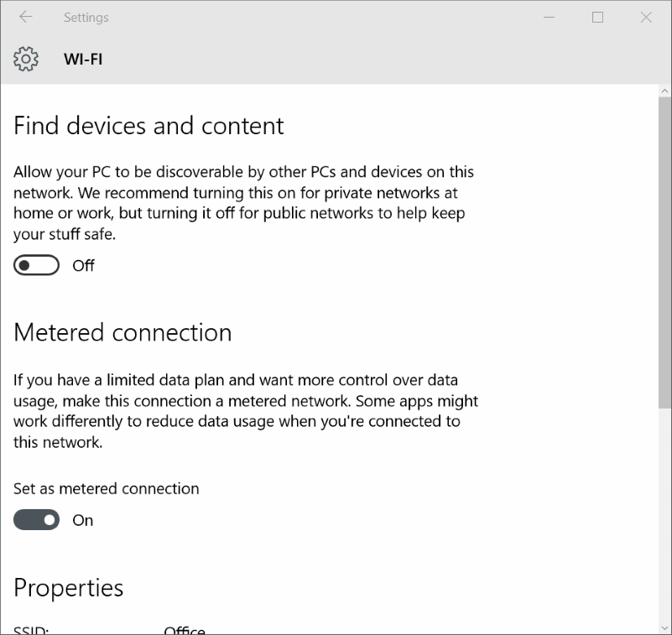Click the scrollbar up arrow

(665, 91)
